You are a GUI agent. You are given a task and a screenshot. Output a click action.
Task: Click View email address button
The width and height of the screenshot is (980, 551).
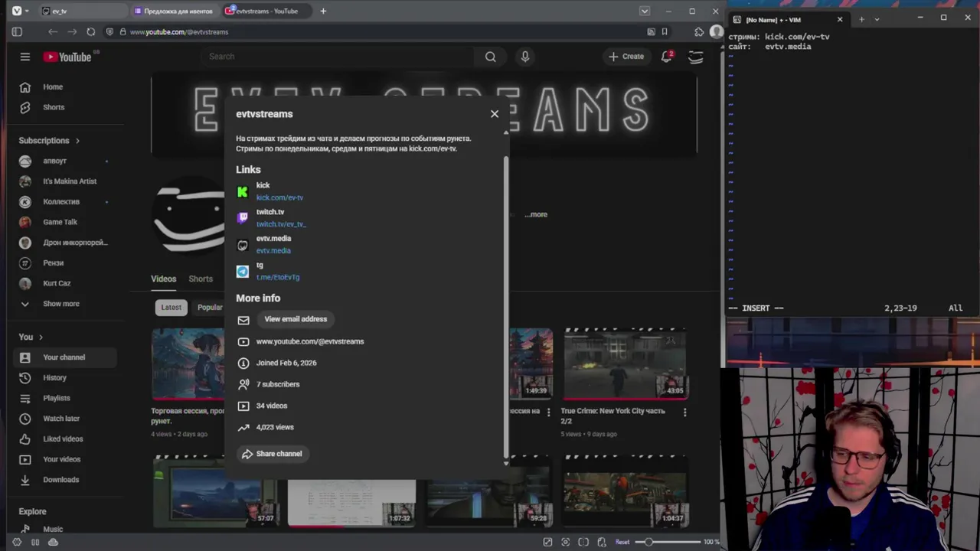tap(296, 319)
